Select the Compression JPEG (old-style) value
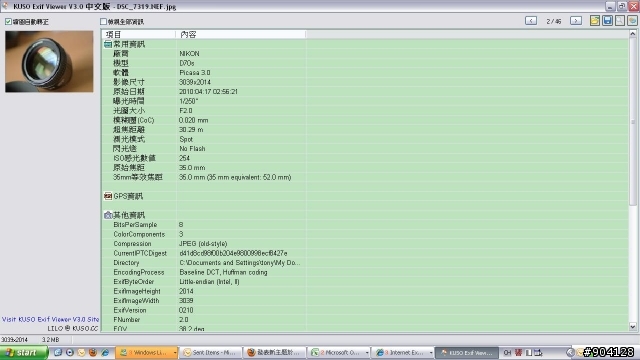Viewport: 640px width, 360px height. (x=203, y=244)
